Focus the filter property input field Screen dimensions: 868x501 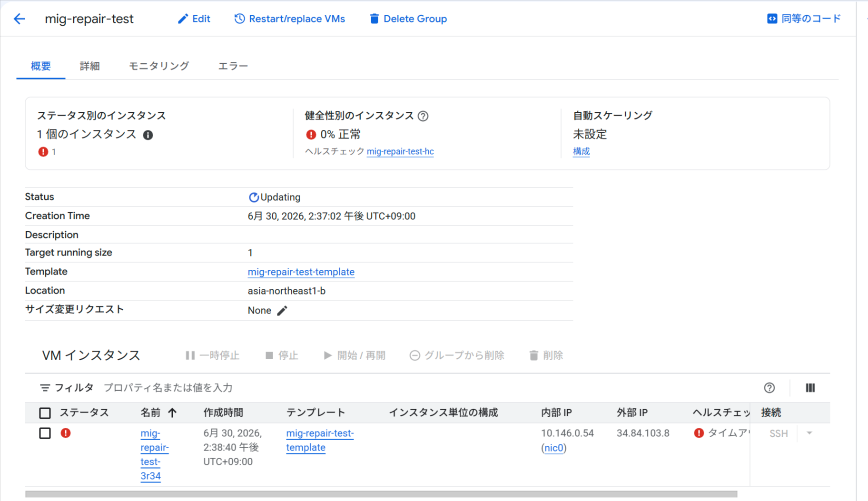[x=168, y=388]
